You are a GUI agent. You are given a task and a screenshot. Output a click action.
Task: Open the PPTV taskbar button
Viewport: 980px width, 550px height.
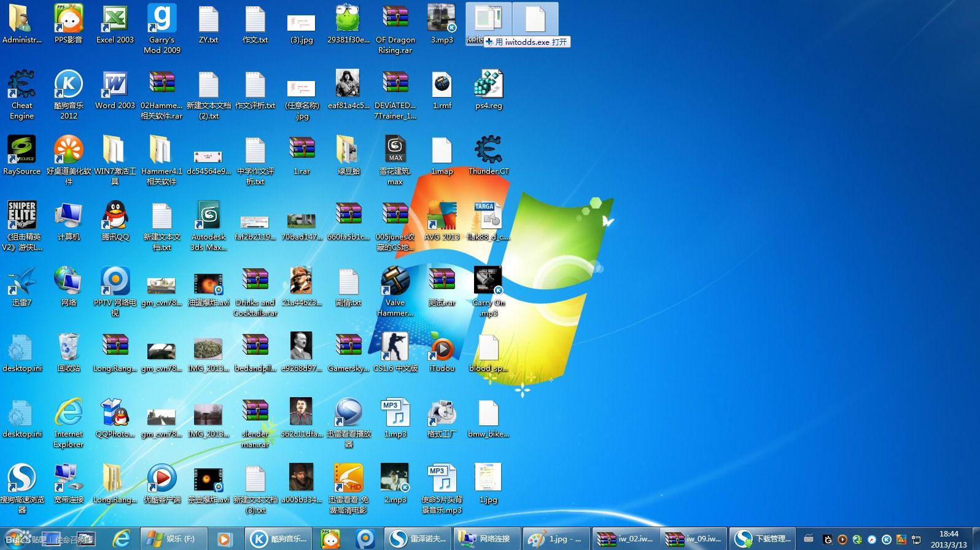(x=365, y=539)
